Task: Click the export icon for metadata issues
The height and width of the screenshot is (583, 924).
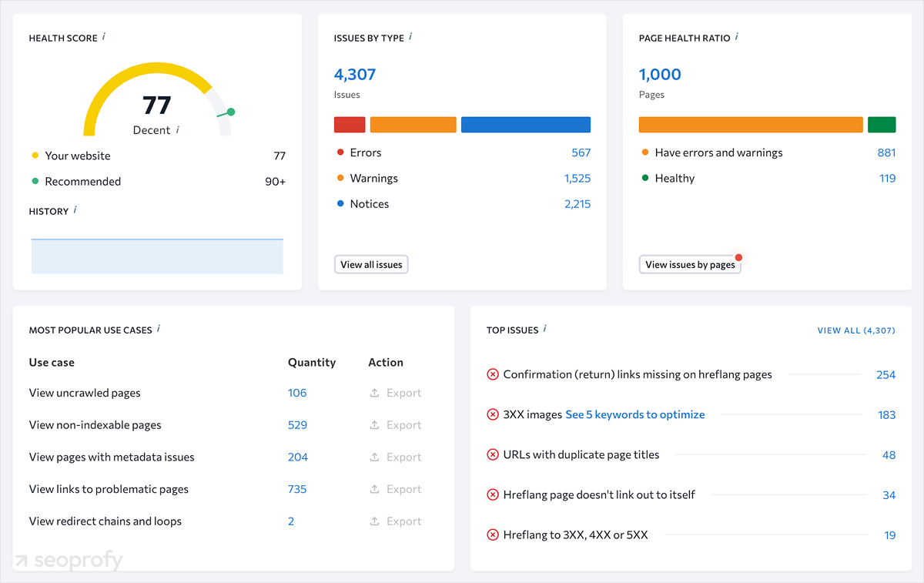Action: [374, 457]
